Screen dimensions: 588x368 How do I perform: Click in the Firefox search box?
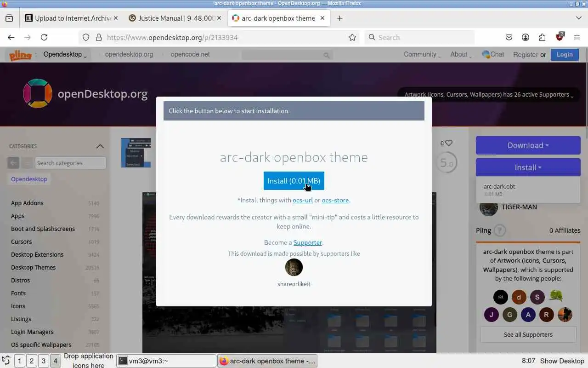pos(419,37)
